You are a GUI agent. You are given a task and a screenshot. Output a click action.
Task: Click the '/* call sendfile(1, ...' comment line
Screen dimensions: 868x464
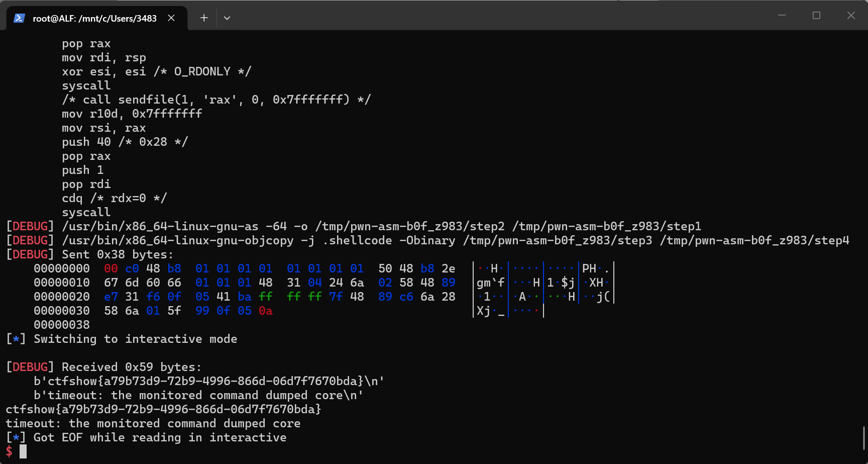(216, 100)
